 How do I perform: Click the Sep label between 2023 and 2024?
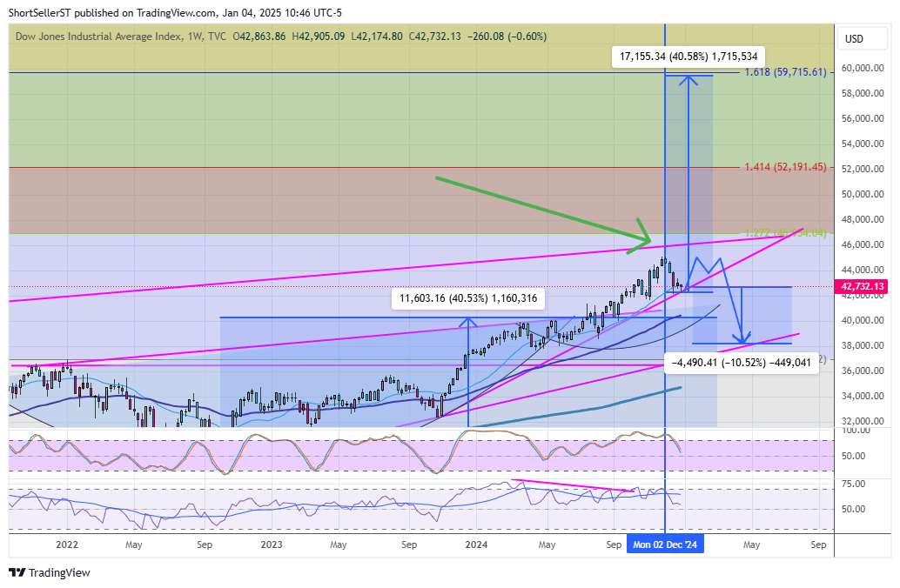click(x=409, y=545)
